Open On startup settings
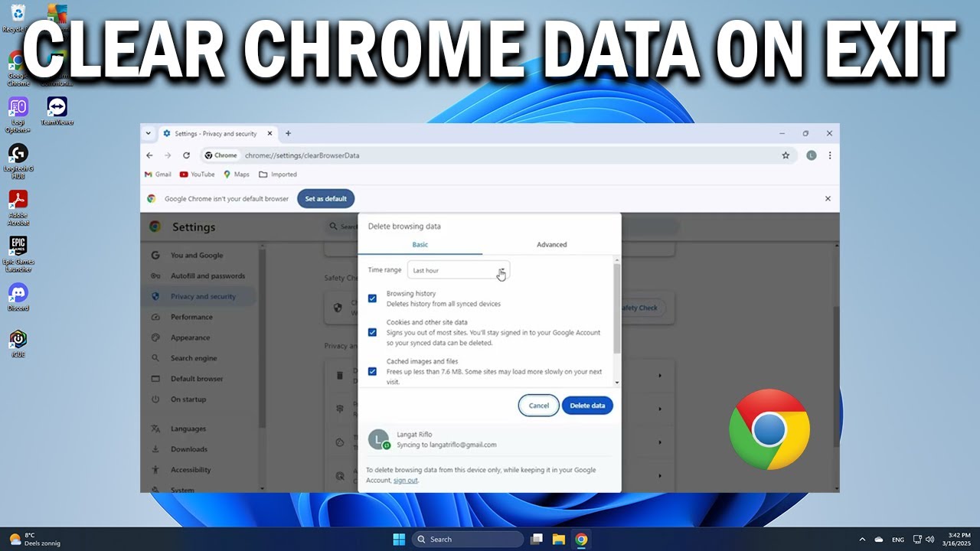This screenshot has height=551, width=980. point(188,399)
